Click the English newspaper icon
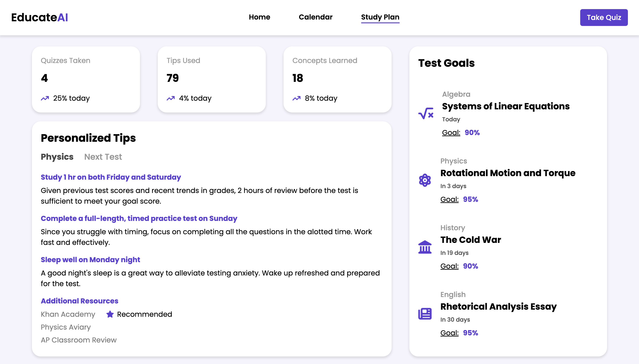The height and width of the screenshot is (364, 639). [x=425, y=313]
